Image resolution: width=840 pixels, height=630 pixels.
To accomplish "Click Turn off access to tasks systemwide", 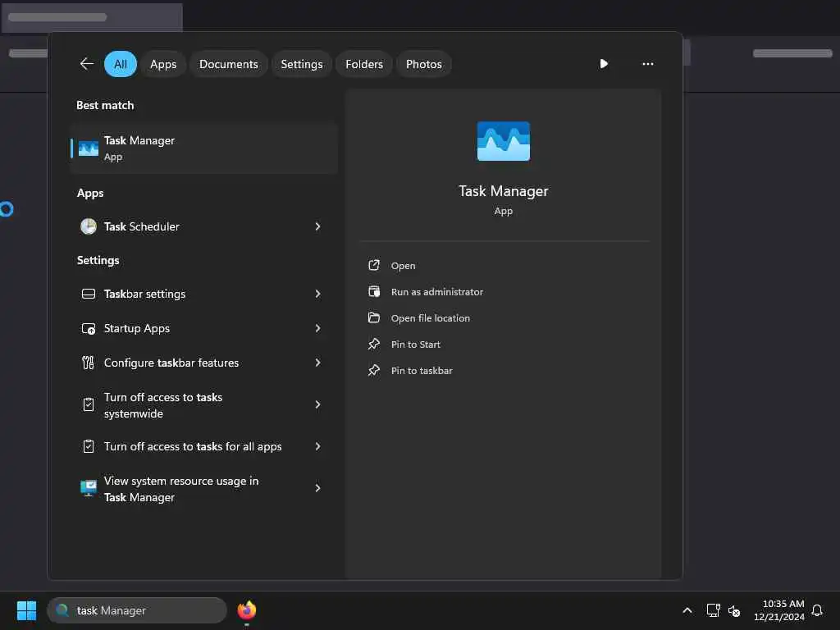I will (x=163, y=405).
